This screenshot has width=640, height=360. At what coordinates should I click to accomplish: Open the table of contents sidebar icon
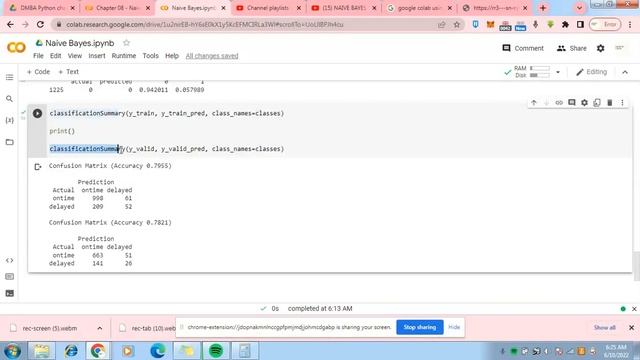pyautogui.click(x=9, y=78)
